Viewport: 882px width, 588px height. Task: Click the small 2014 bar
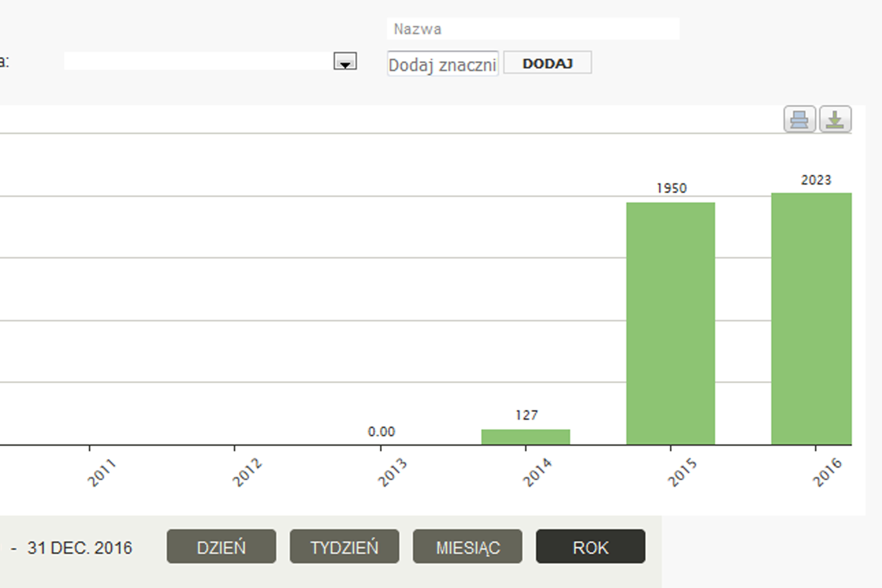tap(525, 437)
